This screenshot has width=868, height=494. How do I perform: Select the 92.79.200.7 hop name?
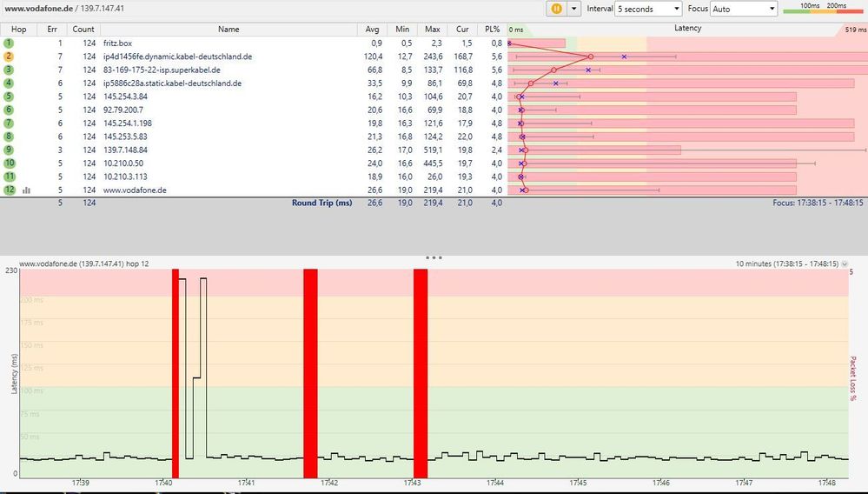[x=123, y=110]
